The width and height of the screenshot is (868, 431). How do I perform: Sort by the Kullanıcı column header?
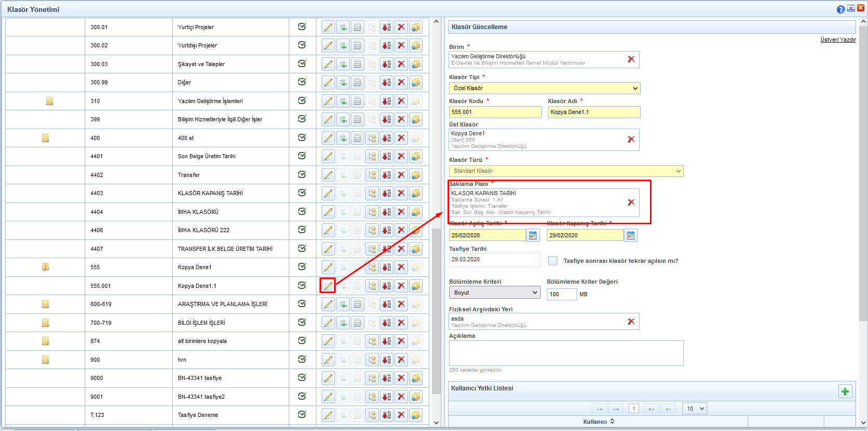point(598,422)
